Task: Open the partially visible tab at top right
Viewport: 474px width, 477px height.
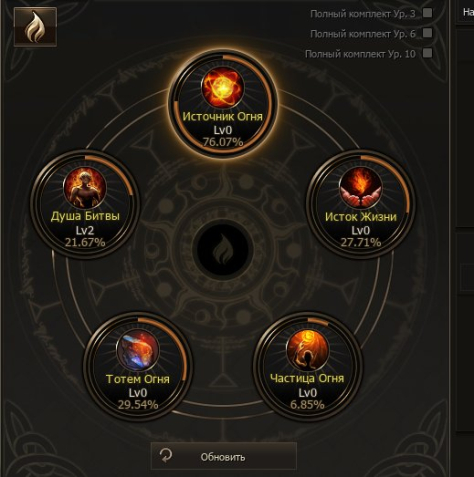Action: [466, 12]
